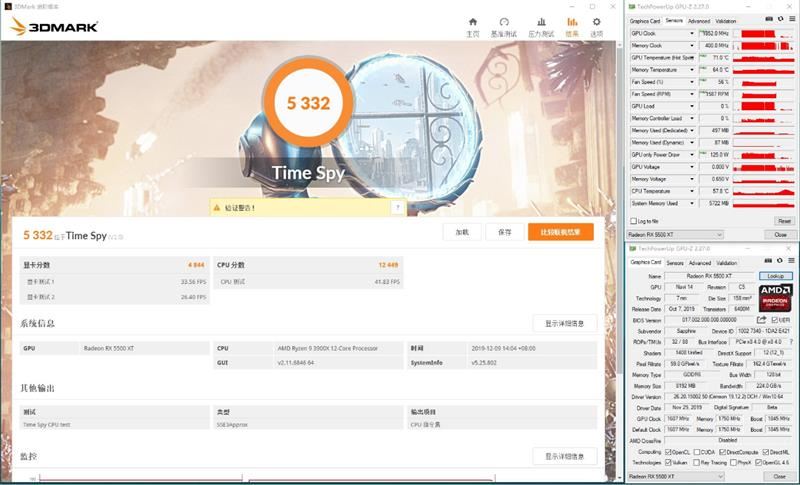Toggle the Vulkan checkbox

pos(668,463)
